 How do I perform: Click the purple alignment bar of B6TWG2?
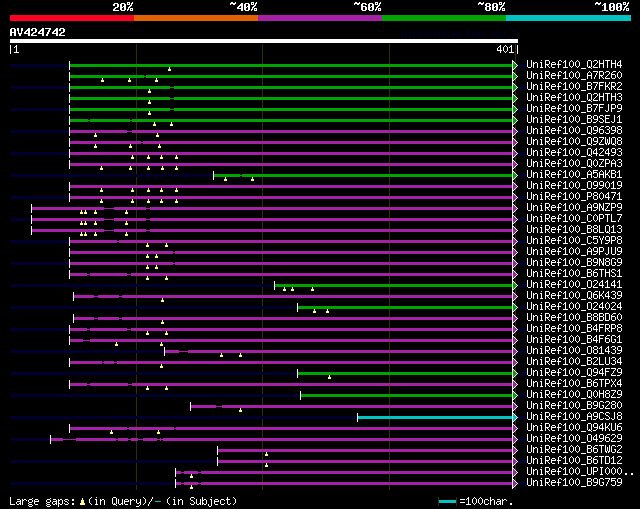click(x=365, y=451)
